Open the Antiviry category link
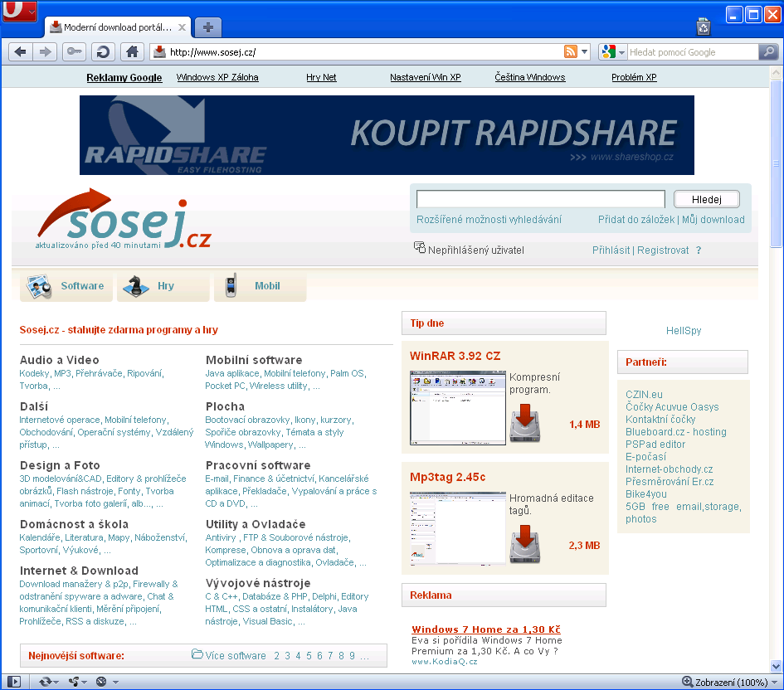 tap(221, 537)
